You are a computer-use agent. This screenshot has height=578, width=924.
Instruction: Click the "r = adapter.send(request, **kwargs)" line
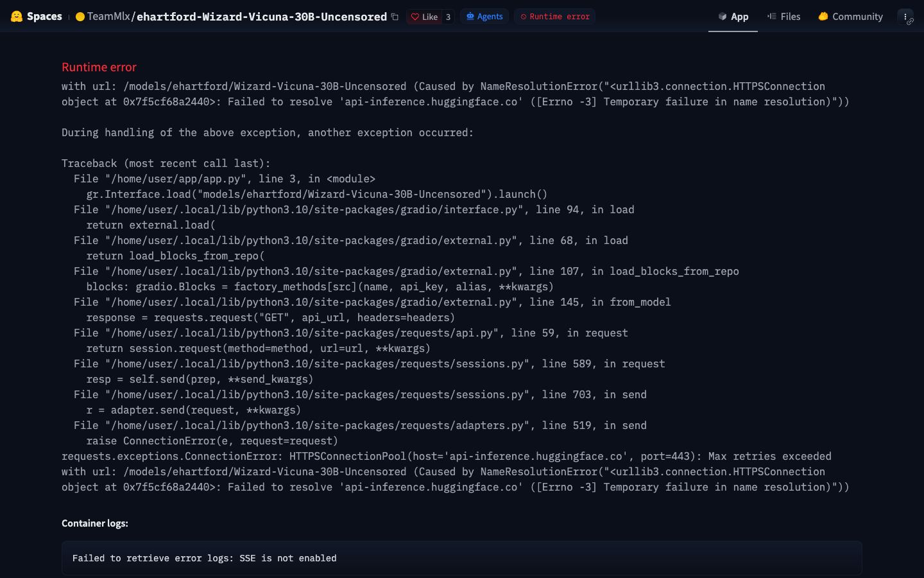coord(193,410)
